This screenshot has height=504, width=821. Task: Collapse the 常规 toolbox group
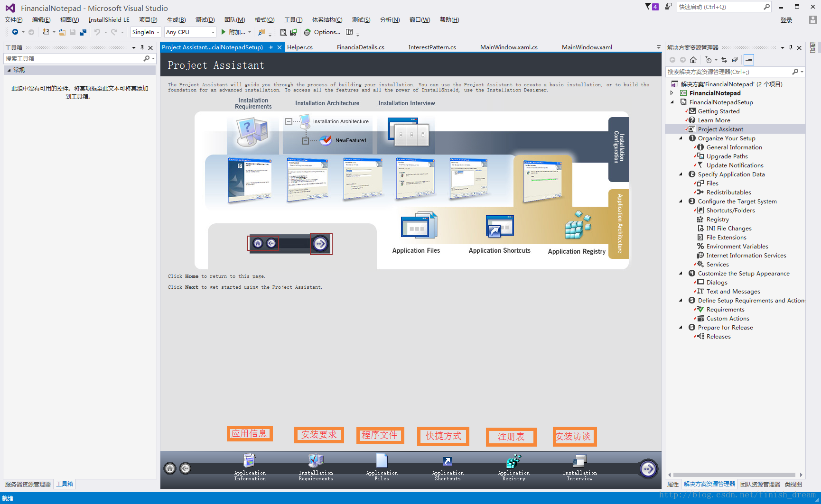click(9, 70)
